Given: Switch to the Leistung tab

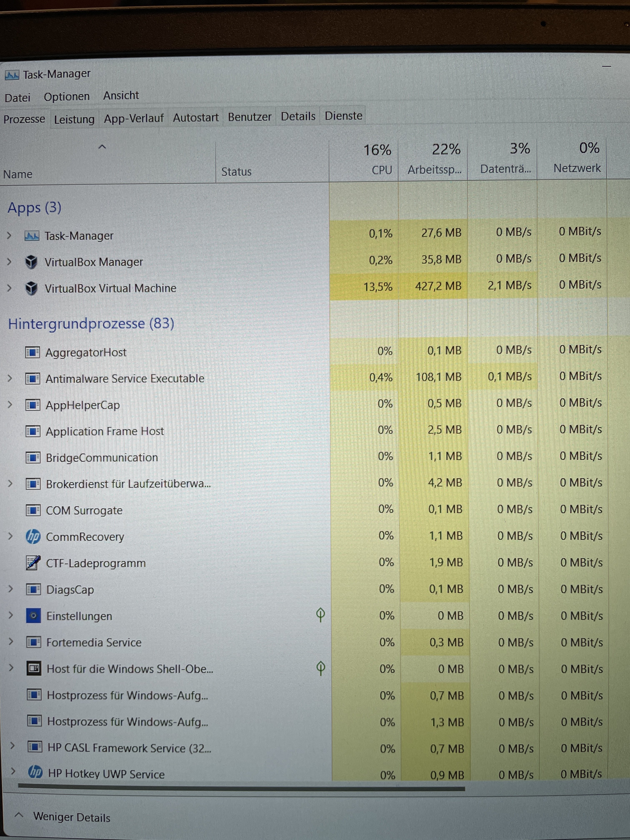Looking at the screenshot, I should tap(74, 119).
